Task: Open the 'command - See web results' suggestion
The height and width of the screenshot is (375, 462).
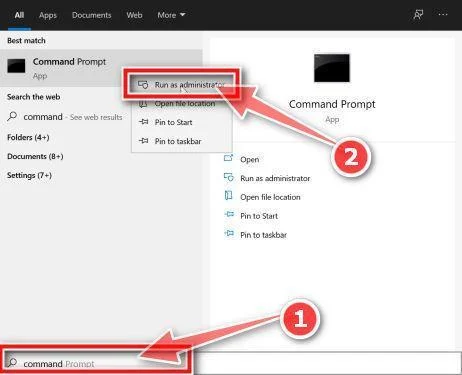Action: click(73, 117)
